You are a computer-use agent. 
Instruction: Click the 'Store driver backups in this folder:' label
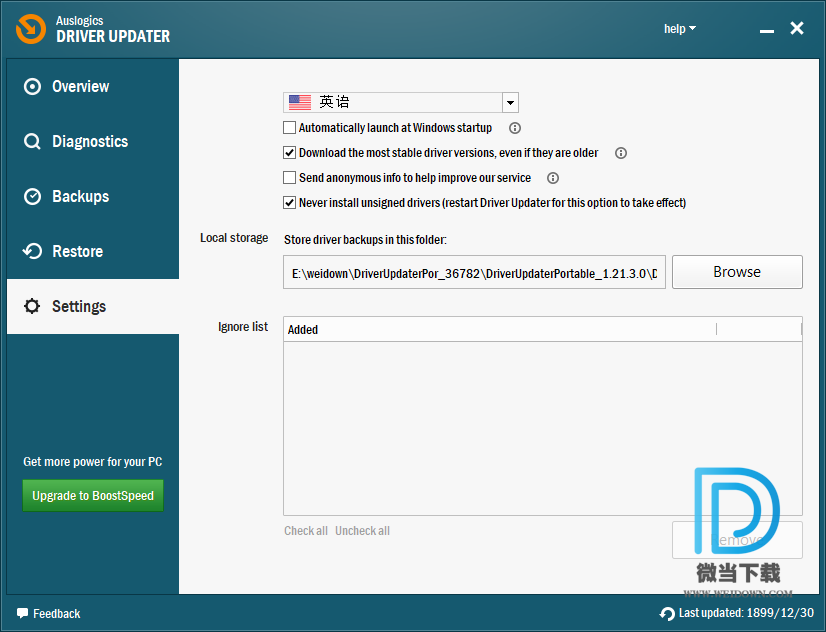(365, 240)
